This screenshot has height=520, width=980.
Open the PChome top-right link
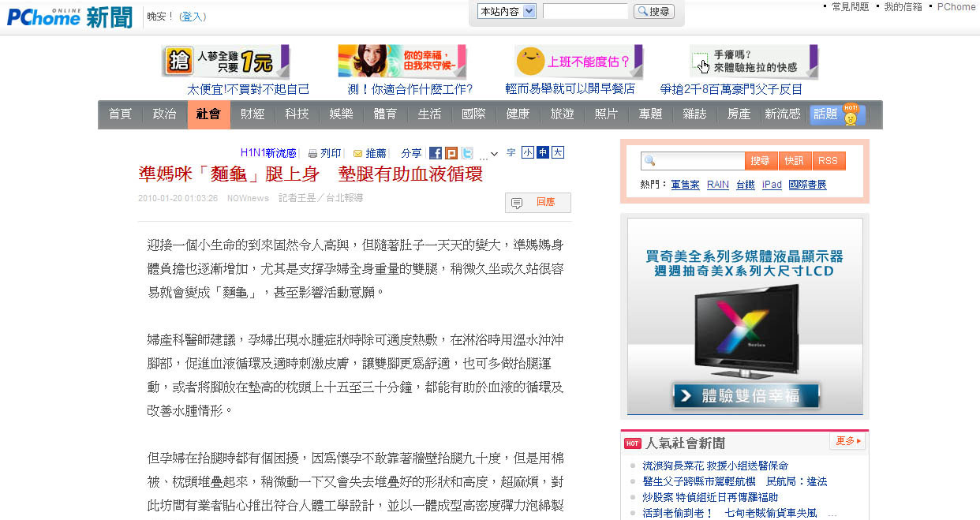click(956, 6)
